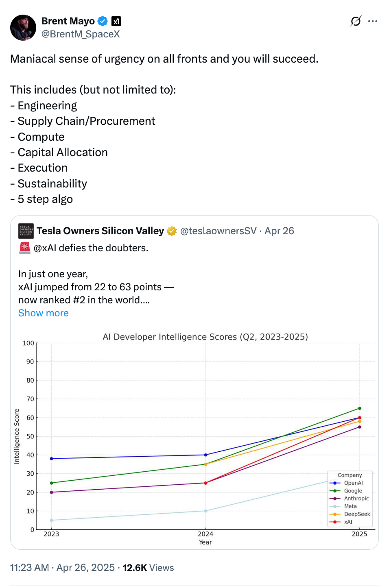Click the red siren emoji
389x588 pixels.
25,248
